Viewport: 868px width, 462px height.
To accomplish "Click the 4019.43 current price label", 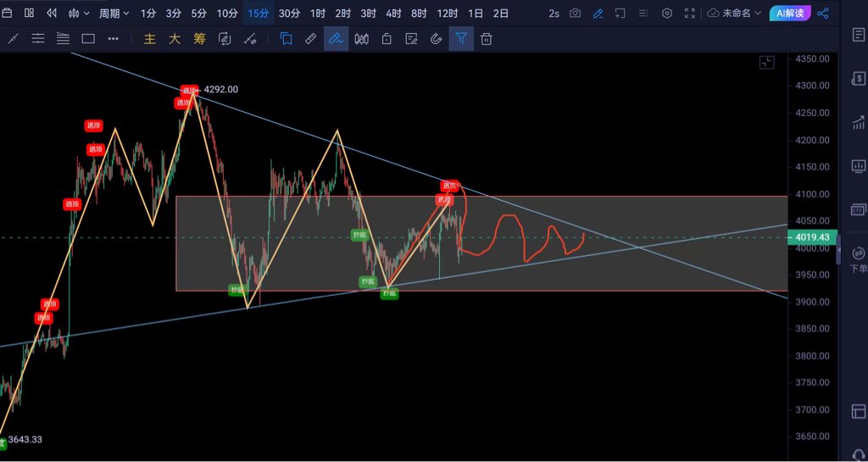I will [813, 238].
